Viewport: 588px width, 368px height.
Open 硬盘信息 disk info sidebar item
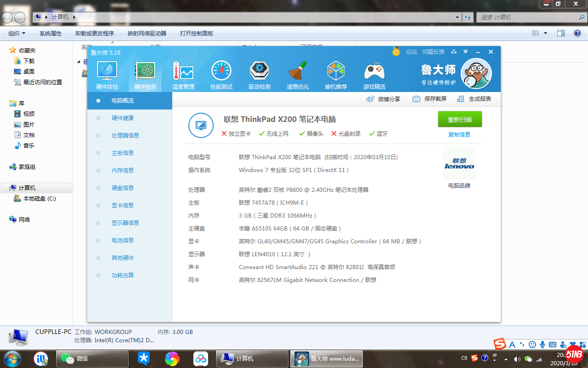(123, 188)
